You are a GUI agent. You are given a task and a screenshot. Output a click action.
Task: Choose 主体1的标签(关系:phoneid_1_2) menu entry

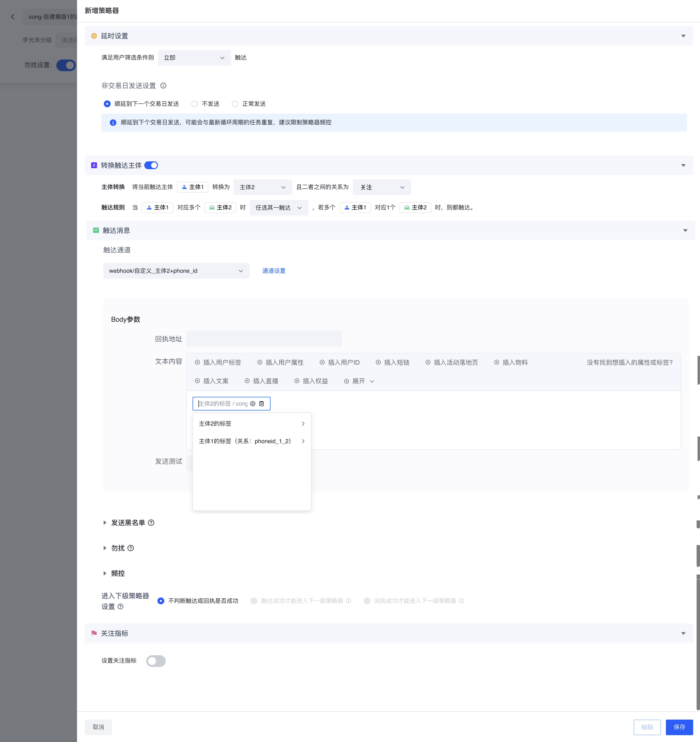tap(252, 441)
